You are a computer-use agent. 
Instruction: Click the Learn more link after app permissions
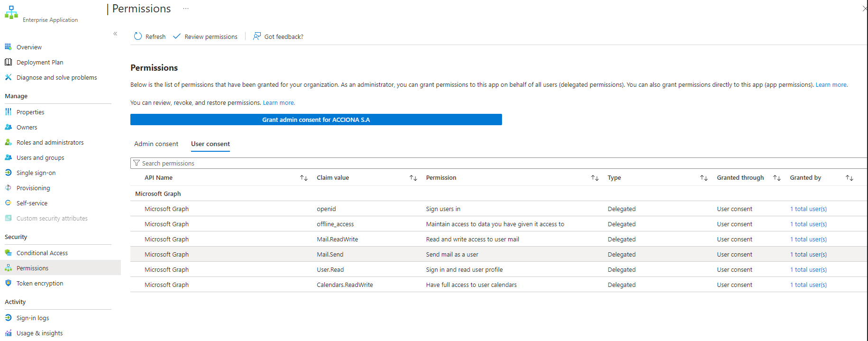[x=831, y=85]
